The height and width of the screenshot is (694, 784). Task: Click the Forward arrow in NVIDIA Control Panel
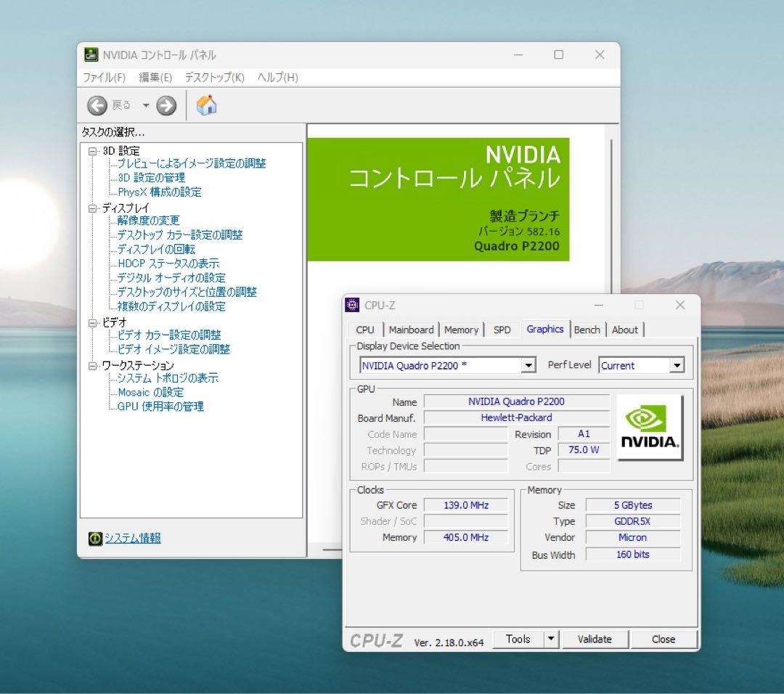(x=166, y=105)
